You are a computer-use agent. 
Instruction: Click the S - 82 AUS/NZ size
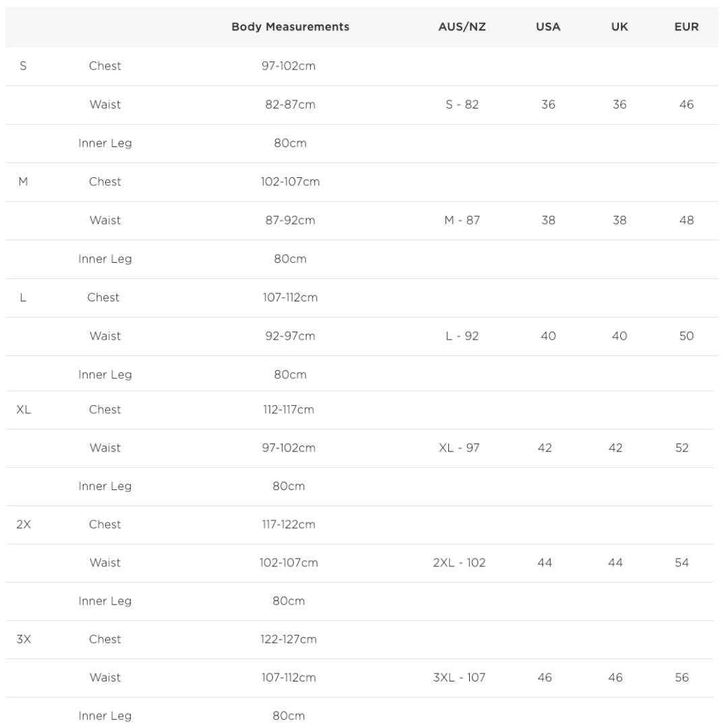tap(462, 105)
